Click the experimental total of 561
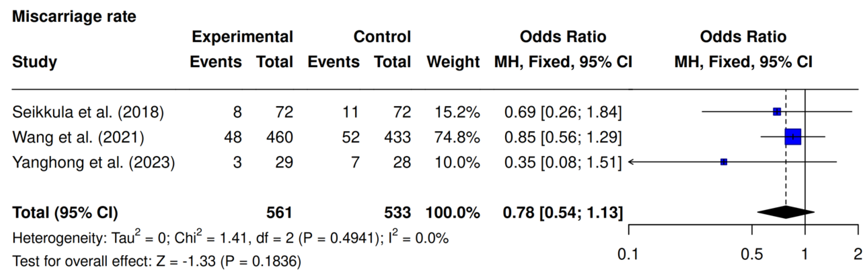Viewport: 868px width, 277px height. click(279, 213)
